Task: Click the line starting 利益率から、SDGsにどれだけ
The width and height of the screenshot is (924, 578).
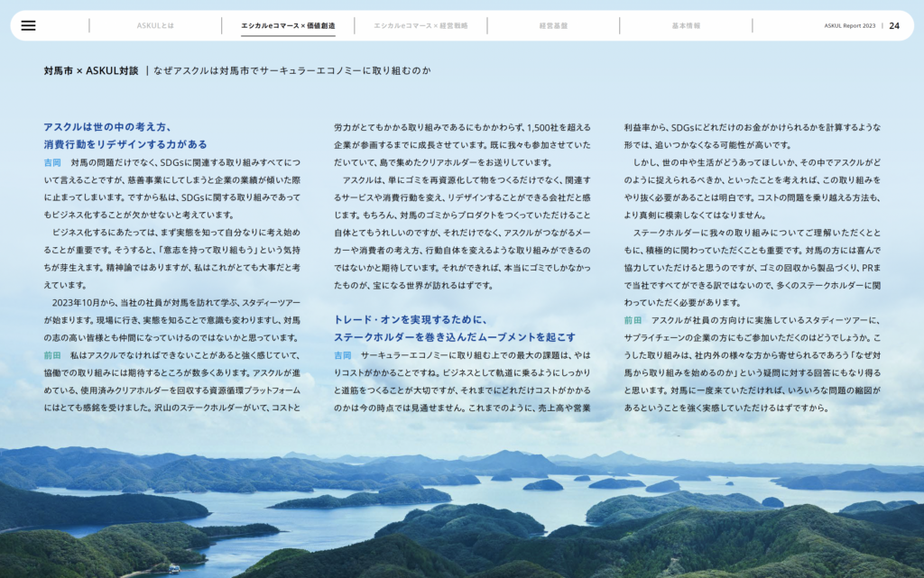Action: click(x=753, y=128)
